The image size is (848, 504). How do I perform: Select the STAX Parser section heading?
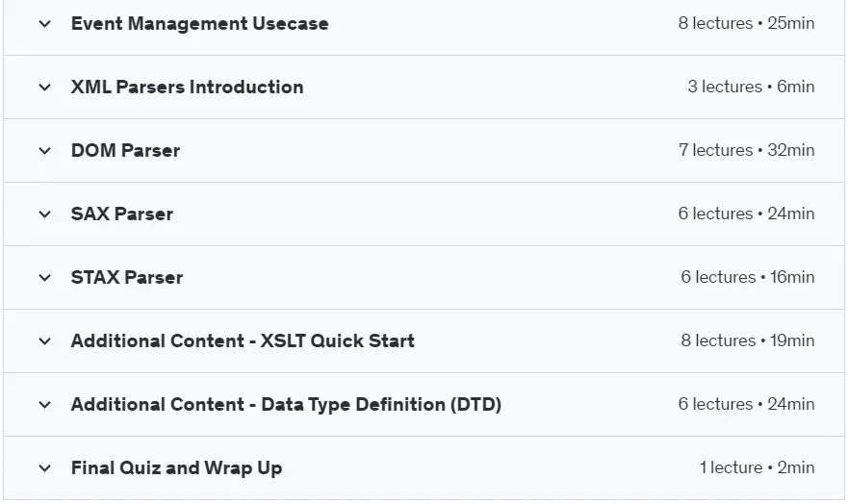127,278
